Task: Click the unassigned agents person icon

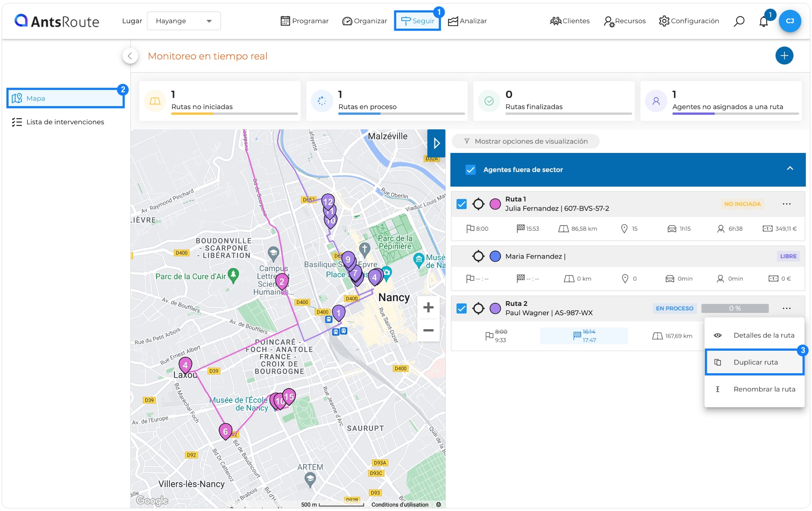Action: pos(656,101)
